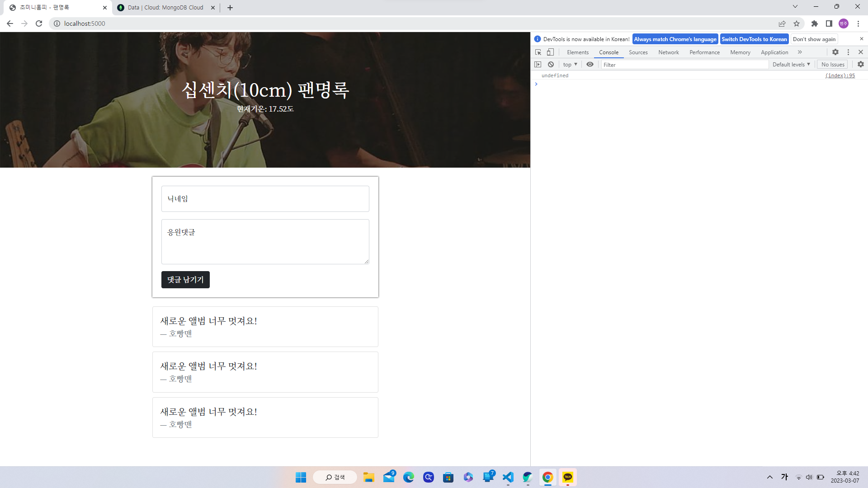View site information icon in address bar
This screenshot has width=868, height=488.
coord(57,23)
